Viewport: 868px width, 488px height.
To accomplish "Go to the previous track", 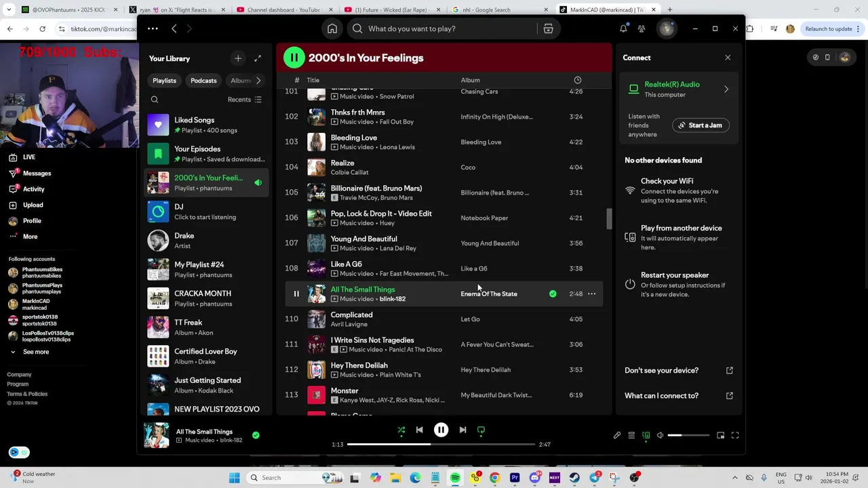I will click(x=419, y=430).
